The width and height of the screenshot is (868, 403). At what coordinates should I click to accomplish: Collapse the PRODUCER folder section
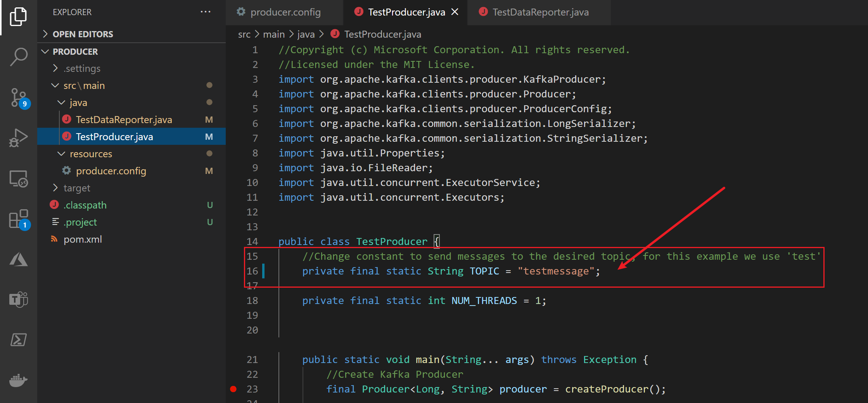[75, 52]
